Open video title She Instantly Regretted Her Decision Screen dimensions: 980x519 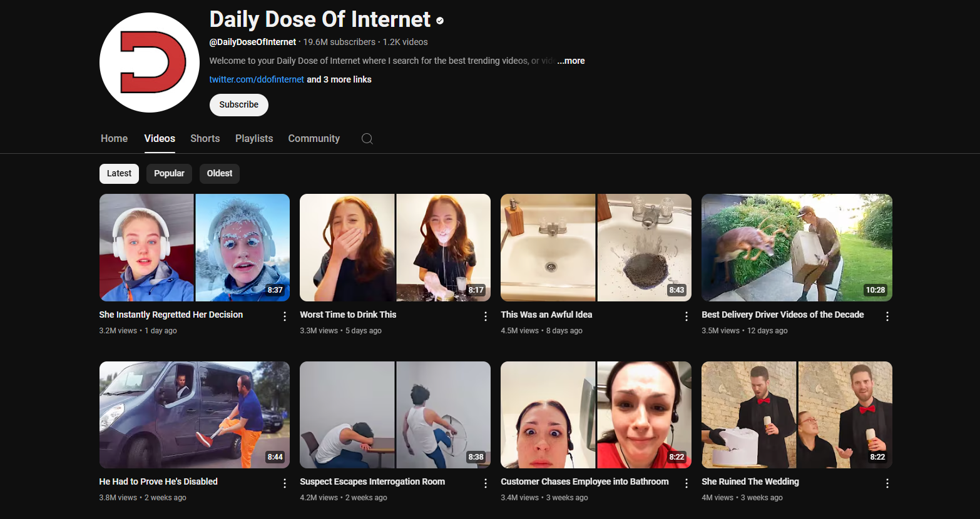pyautogui.click(x=171, y=315)
